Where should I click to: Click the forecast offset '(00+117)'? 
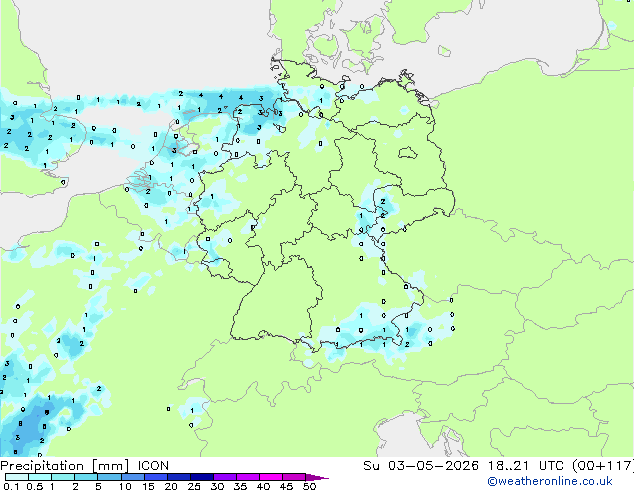603,466
